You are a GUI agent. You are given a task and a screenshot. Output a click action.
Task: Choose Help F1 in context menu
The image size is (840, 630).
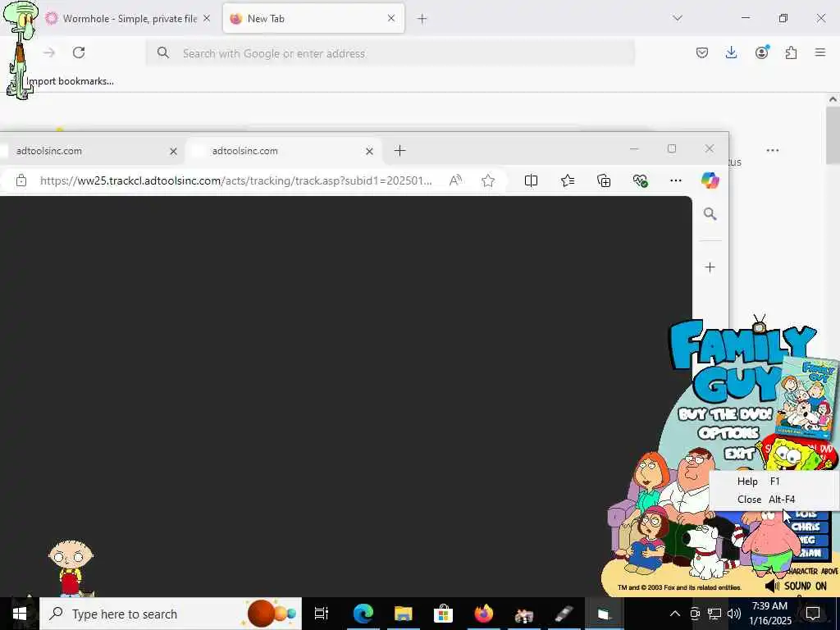tap(774, 481)
